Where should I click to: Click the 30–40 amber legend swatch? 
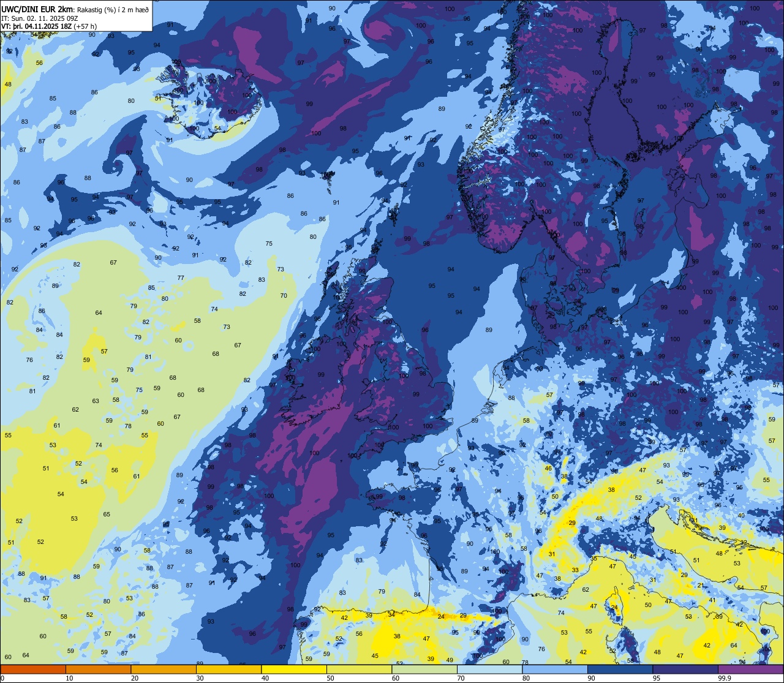[x=228, y=669]
